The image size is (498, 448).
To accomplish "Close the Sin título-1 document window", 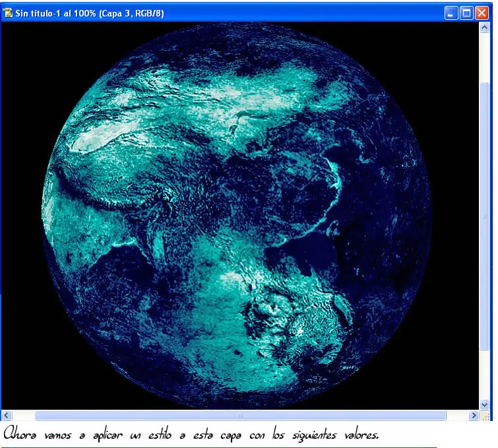I will pyautogui.click(x=482, y=13).
